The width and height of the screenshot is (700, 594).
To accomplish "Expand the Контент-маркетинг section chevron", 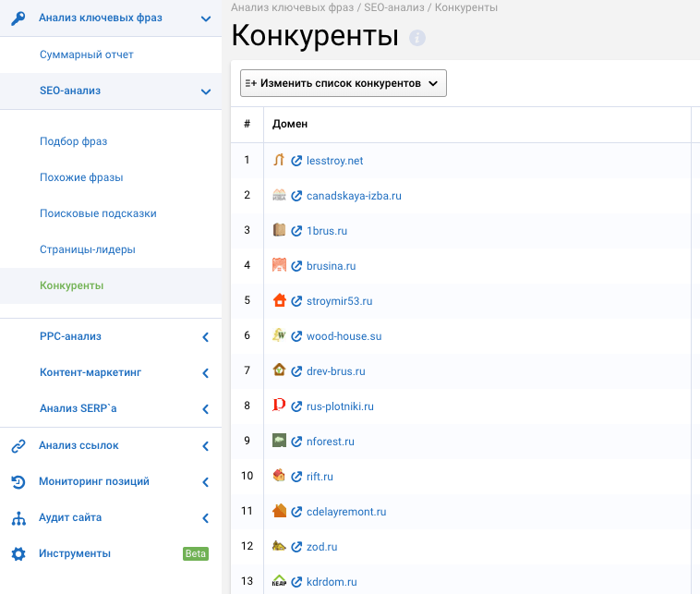I will tap(205, 373).
